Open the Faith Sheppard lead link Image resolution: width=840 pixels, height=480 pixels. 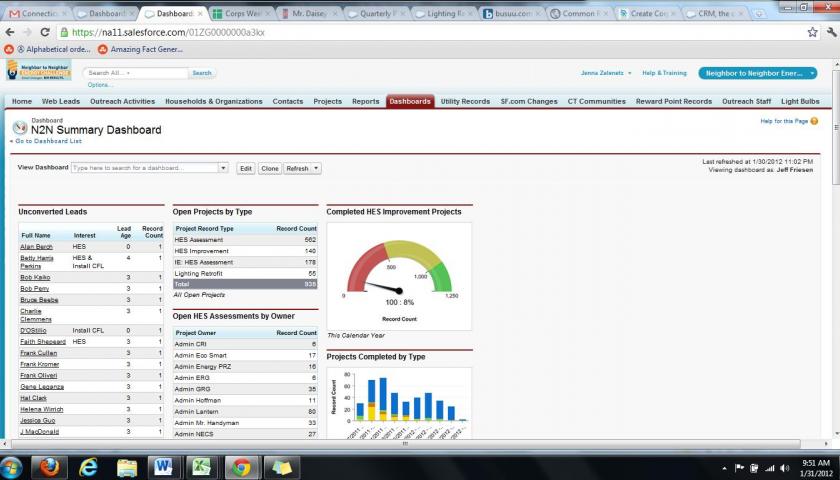43,341
